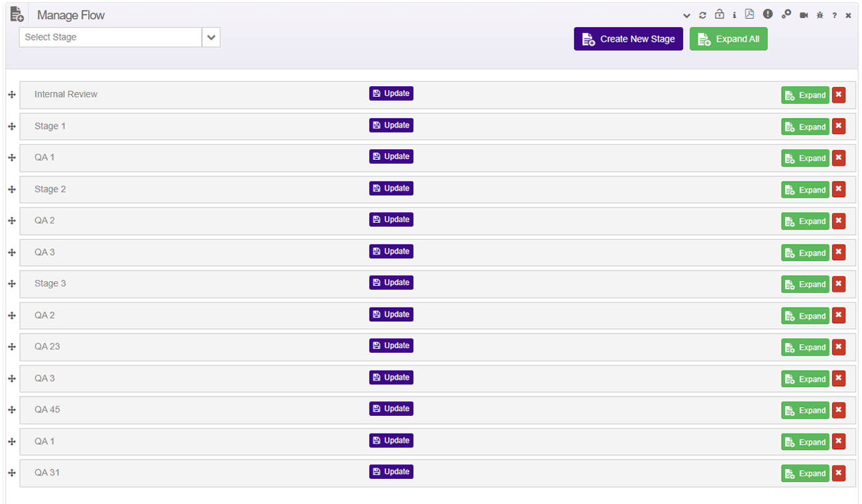This screenshot has width=862, height=504.
Task: Click the refresh icon in panel header
Action: click(703, 15)
